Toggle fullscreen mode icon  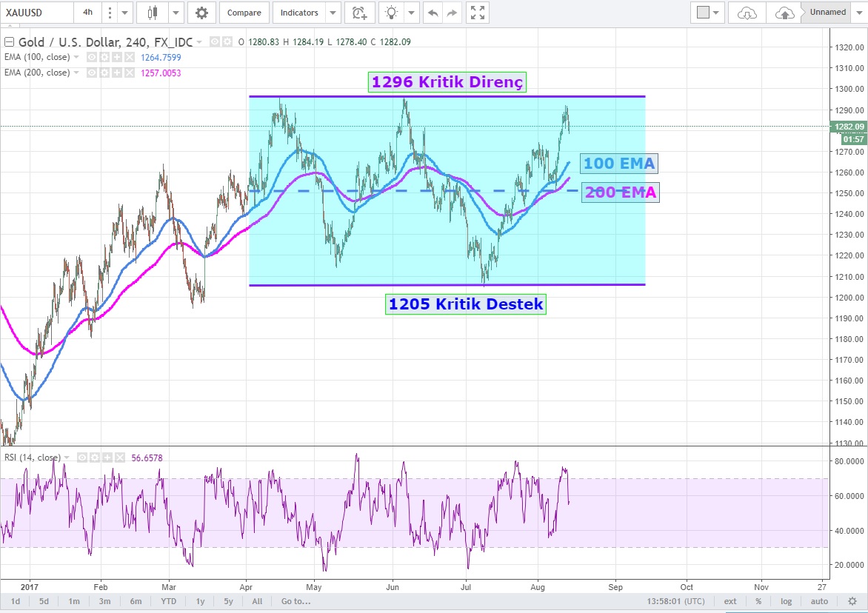[477, 13]
